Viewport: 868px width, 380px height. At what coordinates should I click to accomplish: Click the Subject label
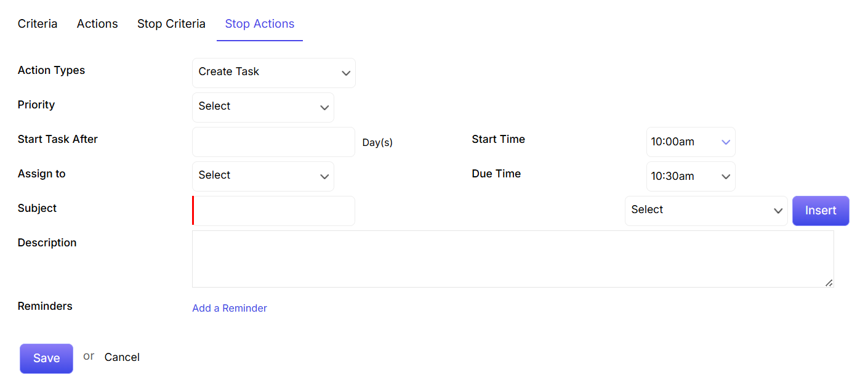click(37, 208)
